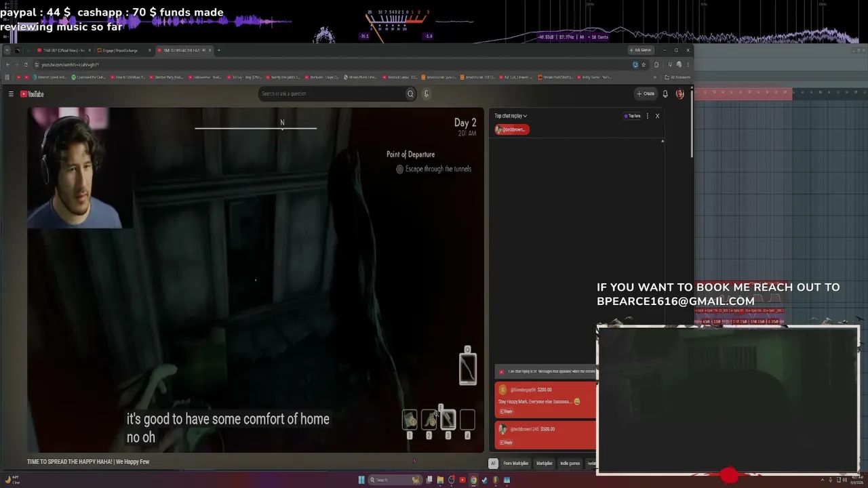Select the From Markiplier filter chip

coord(516,464)
